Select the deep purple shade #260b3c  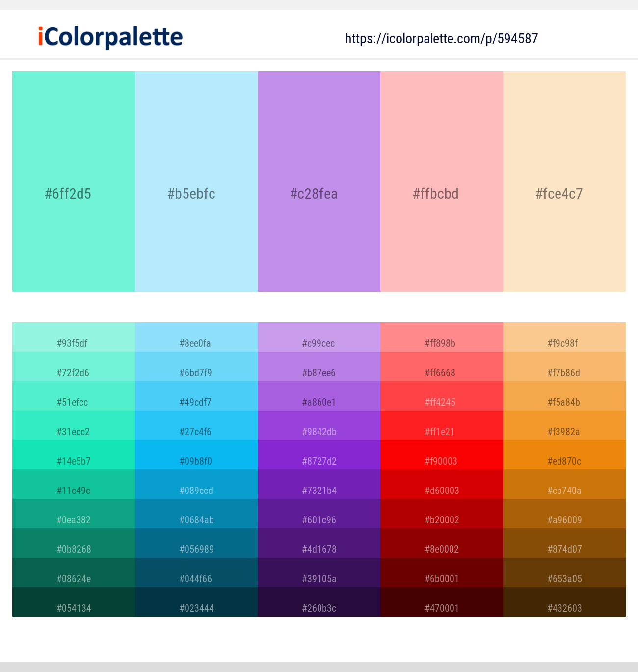(x=319, y=608)
